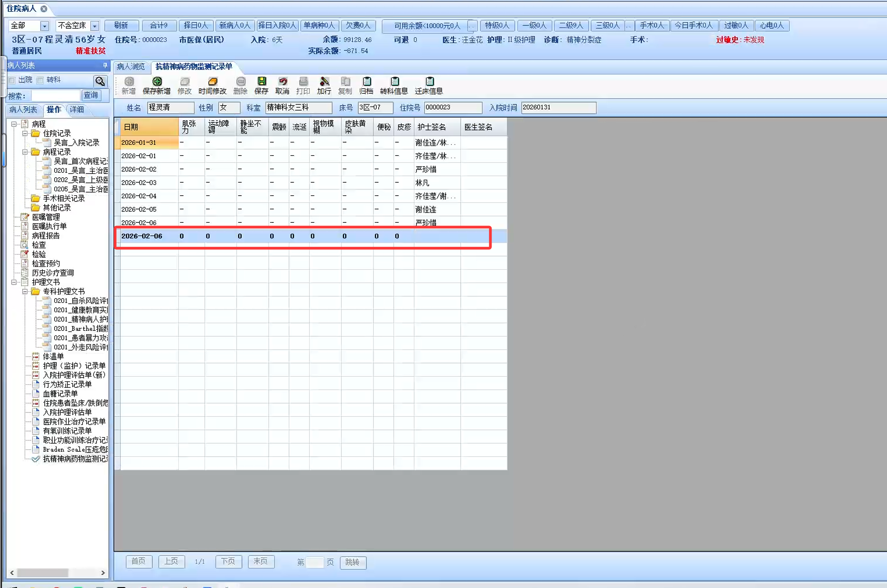887x588 pixels.
Task: Collapse the 专科护理文书 folder node
Action: [25, 291]
